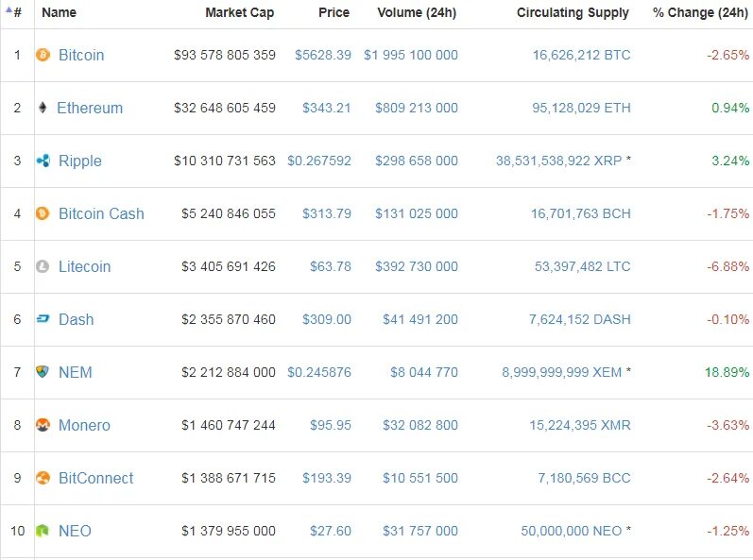Sort table by Volume (24h) header

pyautogui.click(x=417, y=13)
